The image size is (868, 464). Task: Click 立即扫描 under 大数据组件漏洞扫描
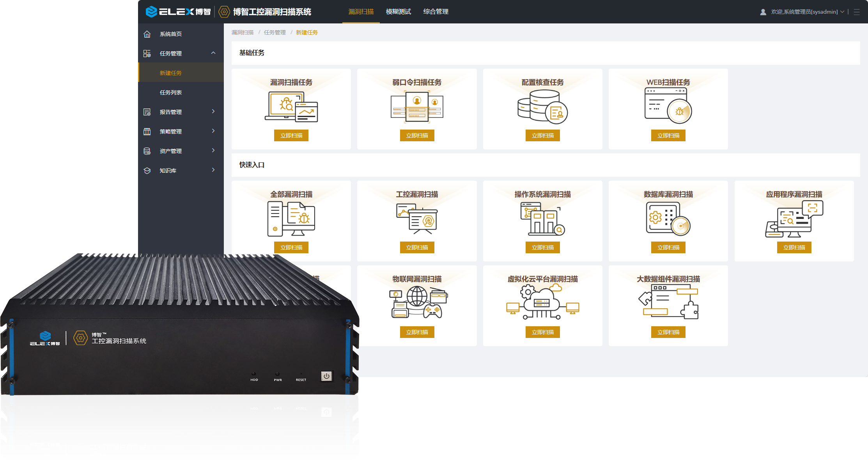668,332
